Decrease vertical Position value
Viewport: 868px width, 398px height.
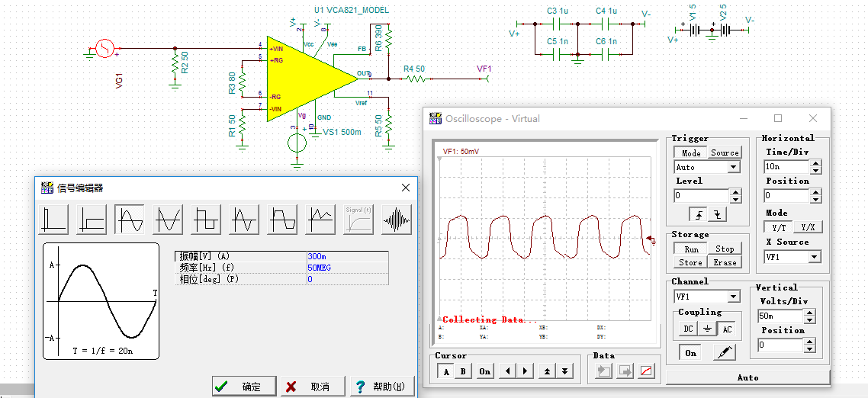click(810, 348)
